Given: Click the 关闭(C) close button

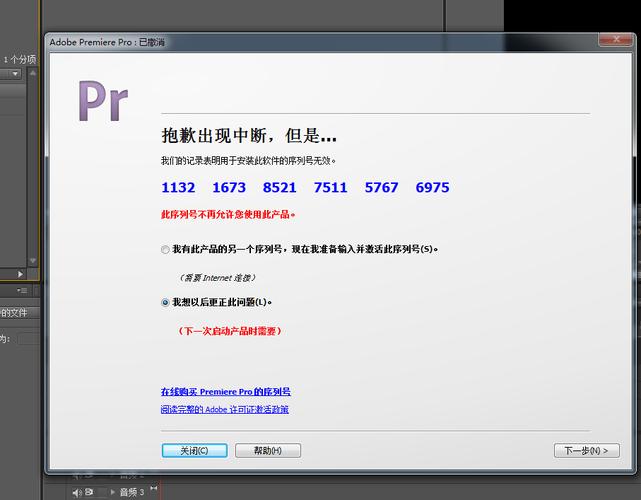Looking at the screenshot, I should tap(195, 451).
